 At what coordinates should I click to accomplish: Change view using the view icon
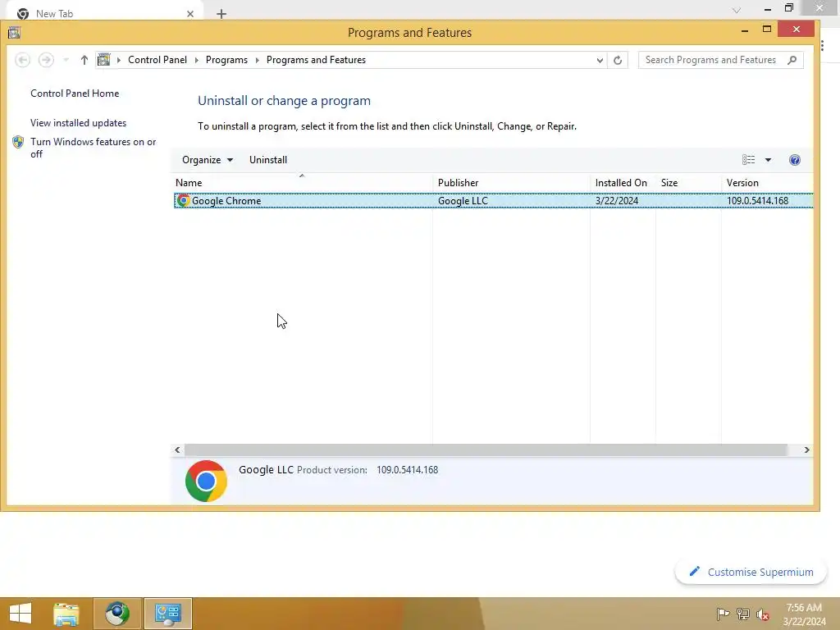tap(748, 160)
